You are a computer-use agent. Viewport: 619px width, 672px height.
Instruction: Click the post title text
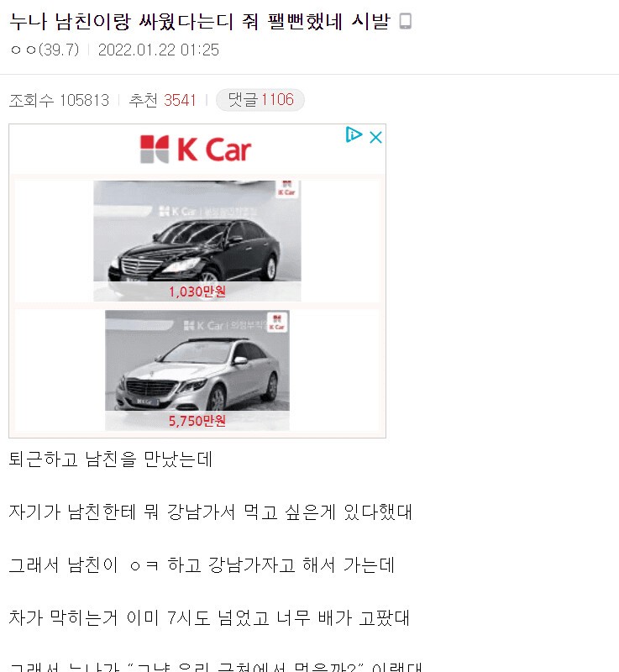click(200, 22)
